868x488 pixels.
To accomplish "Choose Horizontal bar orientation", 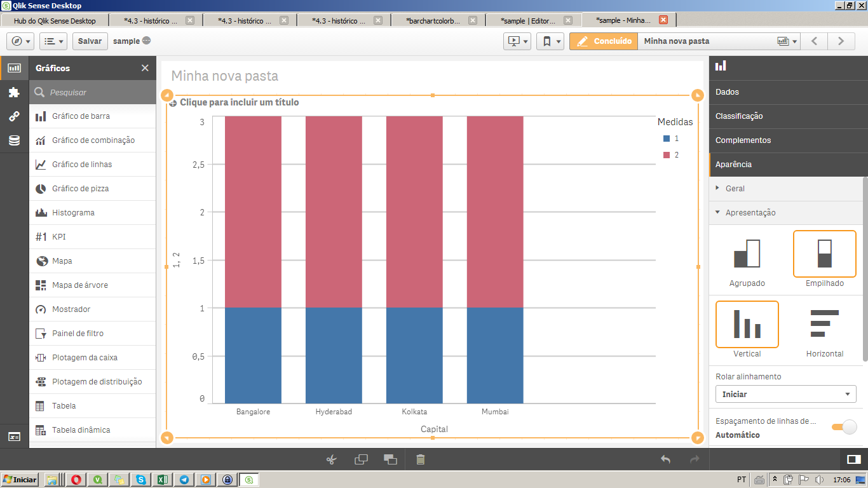I will coord(825,330).
